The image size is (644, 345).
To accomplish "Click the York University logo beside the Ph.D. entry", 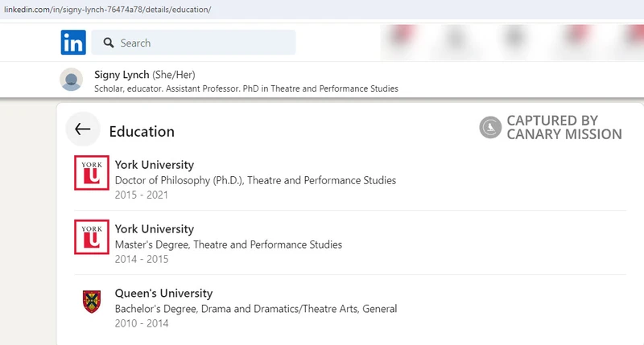I will tap(90, 172).
